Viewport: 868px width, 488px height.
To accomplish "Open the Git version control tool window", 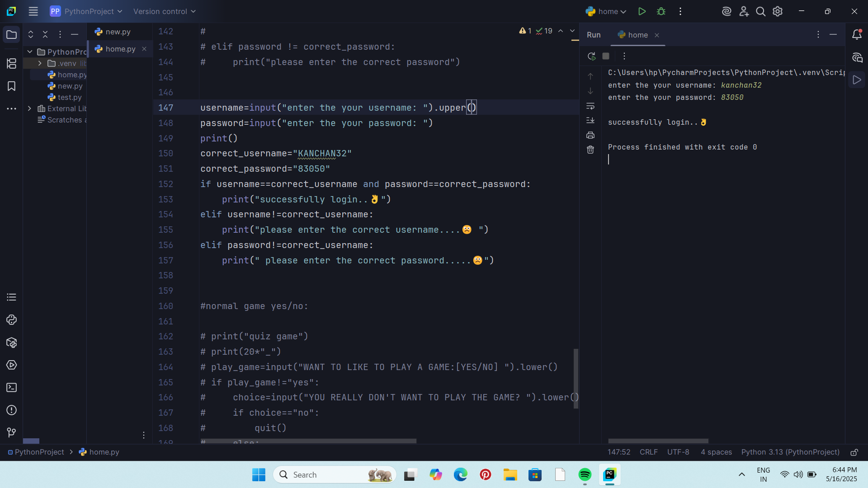I will point(11,432).
